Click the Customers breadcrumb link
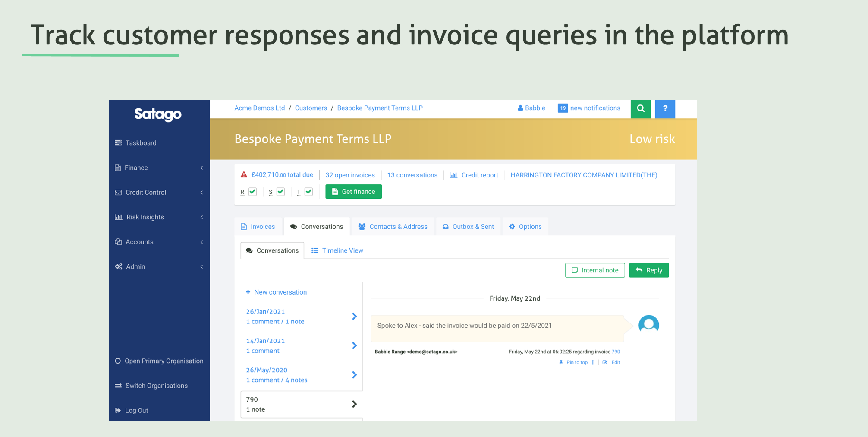This screenshot has height=437, width=868. click(x=311, y=108)
